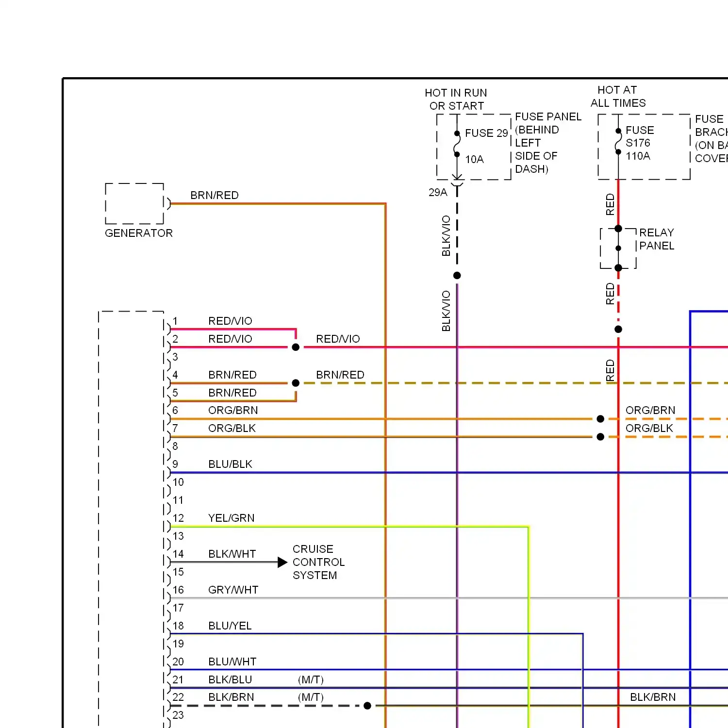The height and width of the screenshot is (728, 728).
Task: Select the "RED/VIO" label at pin 1
Action: (230, 321)
